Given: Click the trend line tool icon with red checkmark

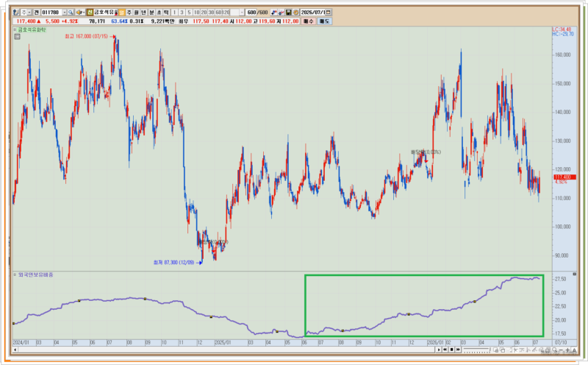Looking at the screenshot, I should coord(282,13).
